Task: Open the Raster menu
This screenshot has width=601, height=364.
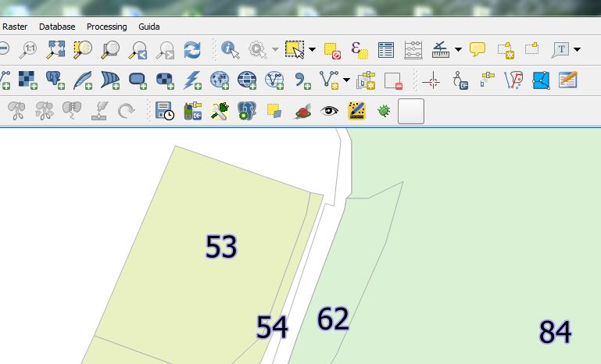Action: pos(15,27)
